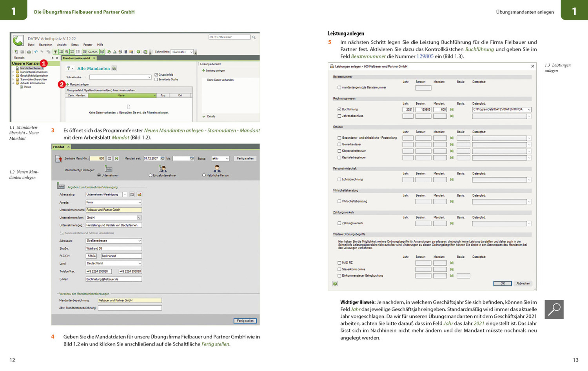The image size is (588, 371).
Task: Open the Hilfe menu
Action: (100, 45)
